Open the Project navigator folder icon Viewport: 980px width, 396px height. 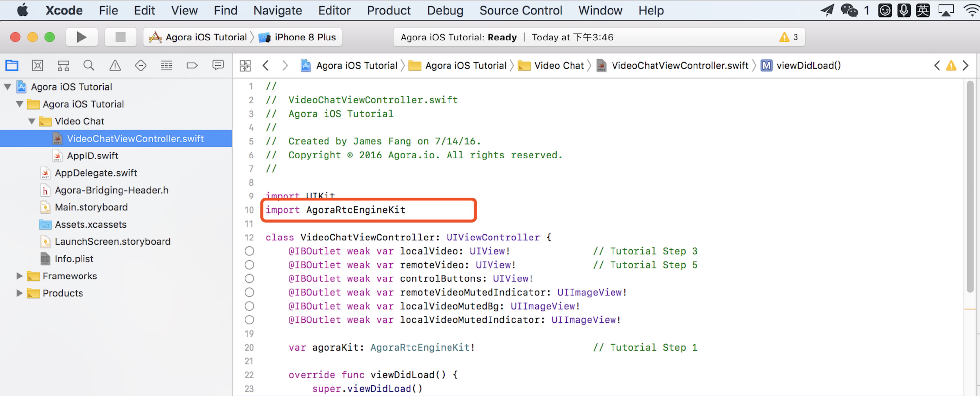click(x=12, y=65)
